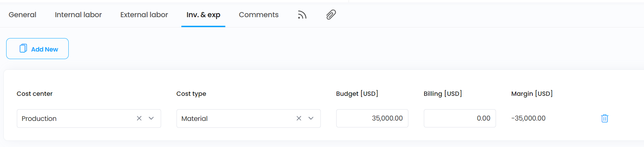The width and height of the screenshot is (644, 147).
Task: Clear the Production cost center selection
Action: pyautogui.click(x=139, y=118)
